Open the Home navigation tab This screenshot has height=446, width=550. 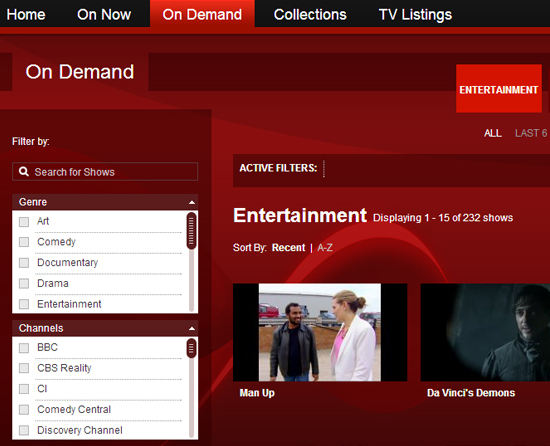(26, 14)
